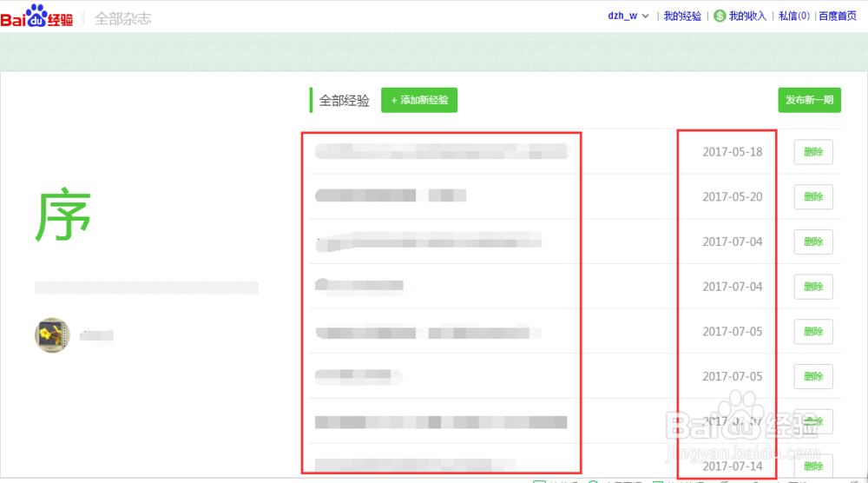868x483 pixels.
Task: Click the date 2017-07-14
Action: click(733, 466)
